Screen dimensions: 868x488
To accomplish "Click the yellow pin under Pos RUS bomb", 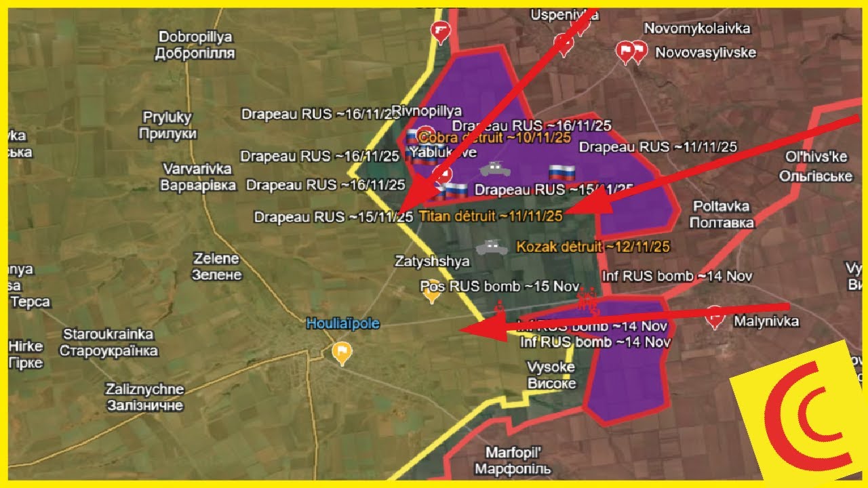I will [x=431, y=293].
